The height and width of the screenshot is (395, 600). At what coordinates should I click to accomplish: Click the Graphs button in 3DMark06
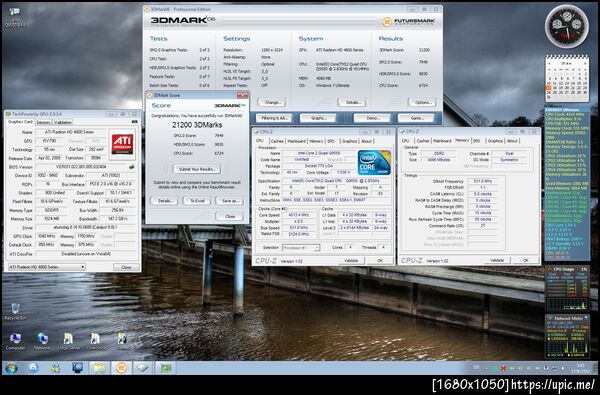[x=318, y=118]
